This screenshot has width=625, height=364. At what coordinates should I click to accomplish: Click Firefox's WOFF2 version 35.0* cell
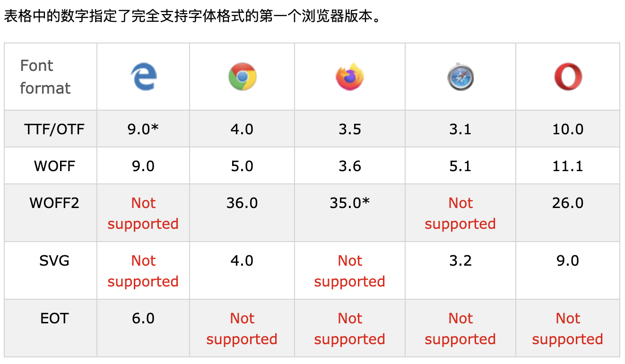tap(350, 203)
